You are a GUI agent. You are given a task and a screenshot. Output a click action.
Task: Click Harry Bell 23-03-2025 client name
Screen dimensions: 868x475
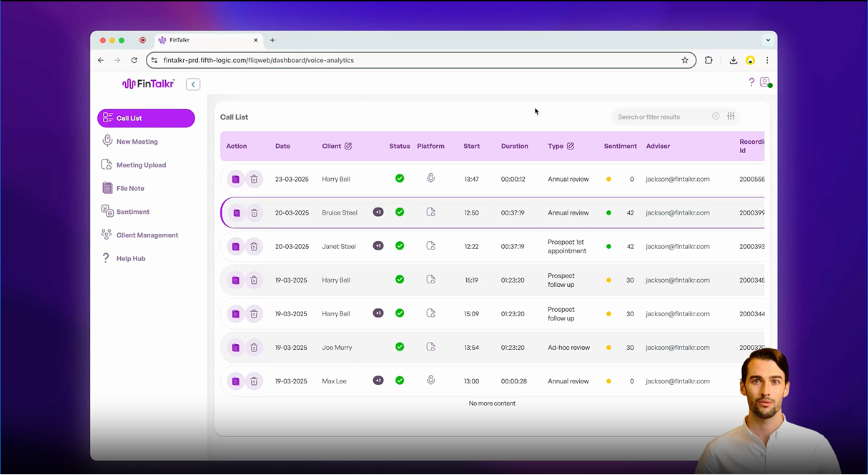tap(336, 179)
